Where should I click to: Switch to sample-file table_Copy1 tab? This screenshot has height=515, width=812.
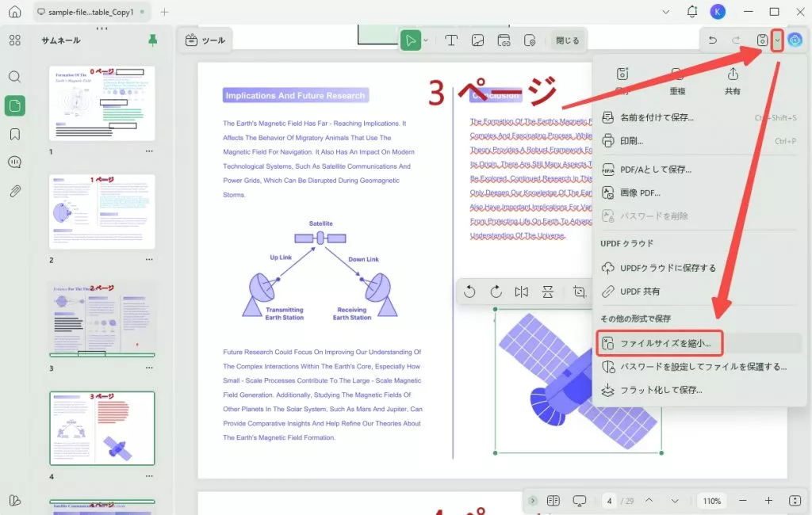91,12
